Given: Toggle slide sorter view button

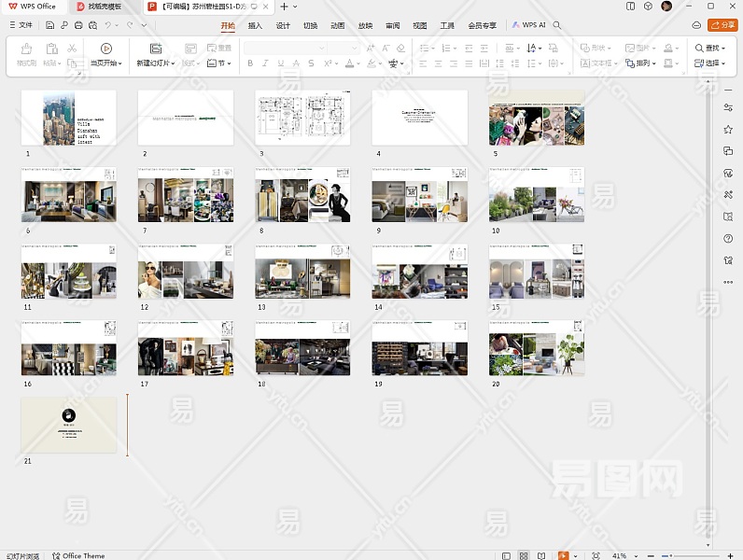Looking at the screenshot, I should click(526, 555).
